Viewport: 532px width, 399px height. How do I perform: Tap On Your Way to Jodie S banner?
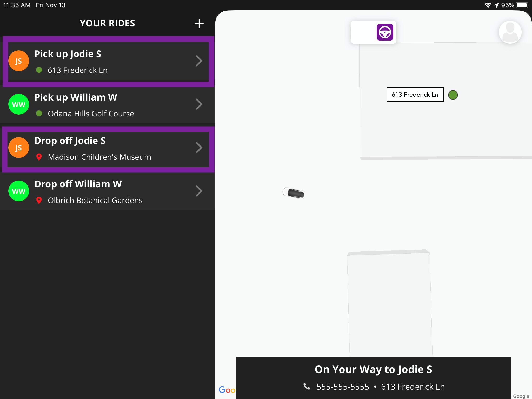373,369
